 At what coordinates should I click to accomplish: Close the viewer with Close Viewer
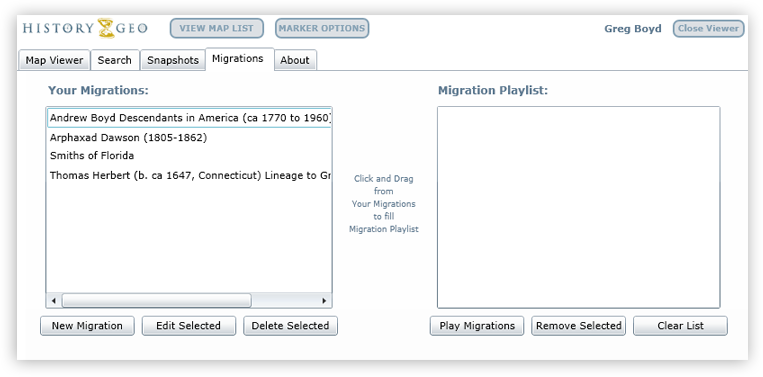(x=708, y=28)
